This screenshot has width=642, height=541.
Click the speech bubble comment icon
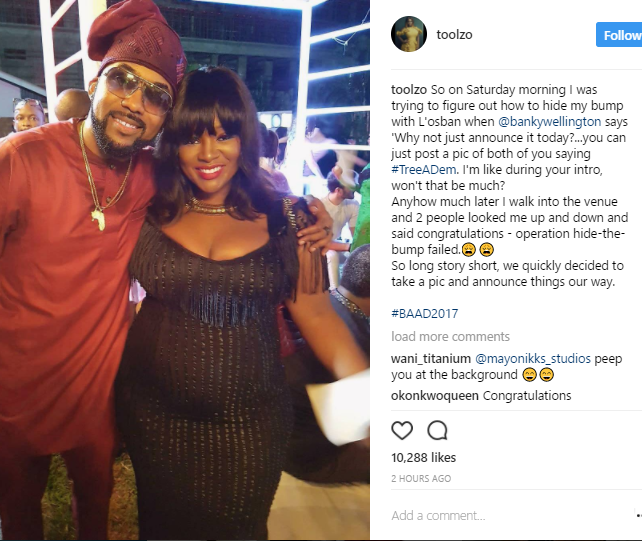437,430
